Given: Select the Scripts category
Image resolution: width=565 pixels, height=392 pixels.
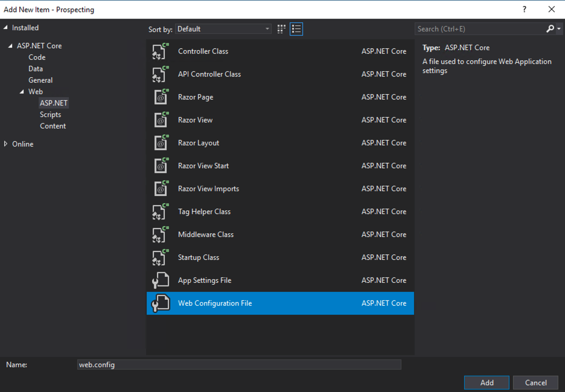Looking at the screenshot, I should pos(50,114).
